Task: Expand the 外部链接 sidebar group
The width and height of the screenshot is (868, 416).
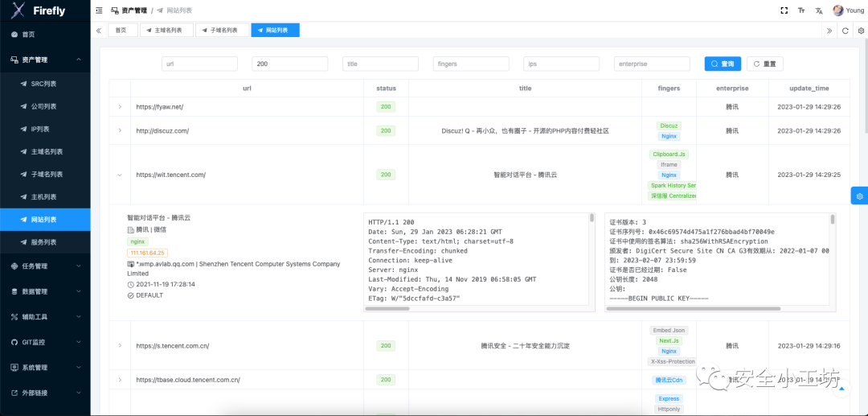Action: (45, 393)
